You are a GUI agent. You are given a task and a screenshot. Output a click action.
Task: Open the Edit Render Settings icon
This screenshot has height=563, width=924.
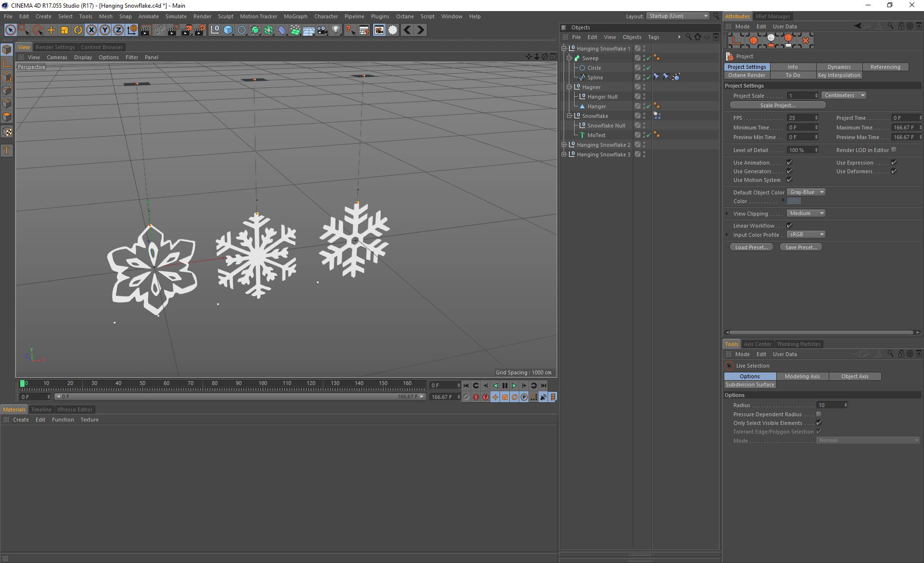[x=199, y=30]
